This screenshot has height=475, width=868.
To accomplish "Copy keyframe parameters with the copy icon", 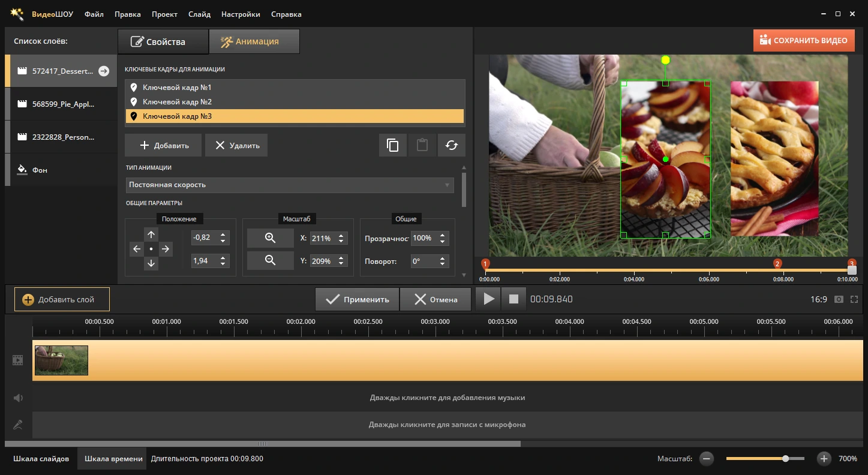I will (393, 145).
